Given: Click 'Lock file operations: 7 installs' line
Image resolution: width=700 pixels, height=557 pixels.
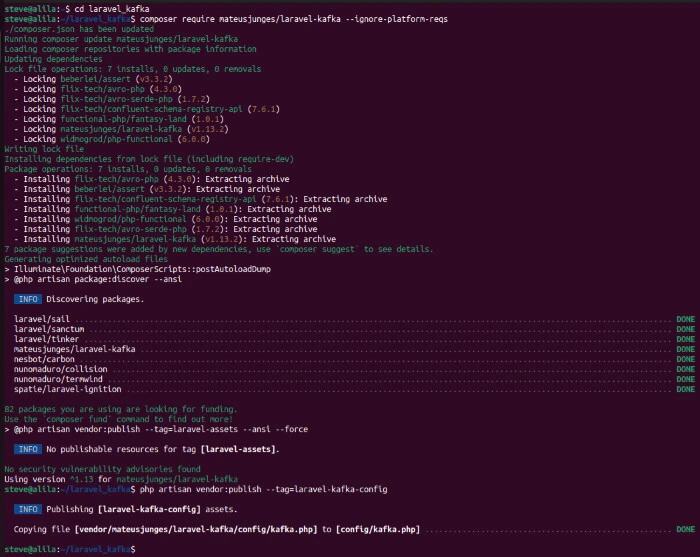Looking at the screenshot, I should [x=133, y=69].
